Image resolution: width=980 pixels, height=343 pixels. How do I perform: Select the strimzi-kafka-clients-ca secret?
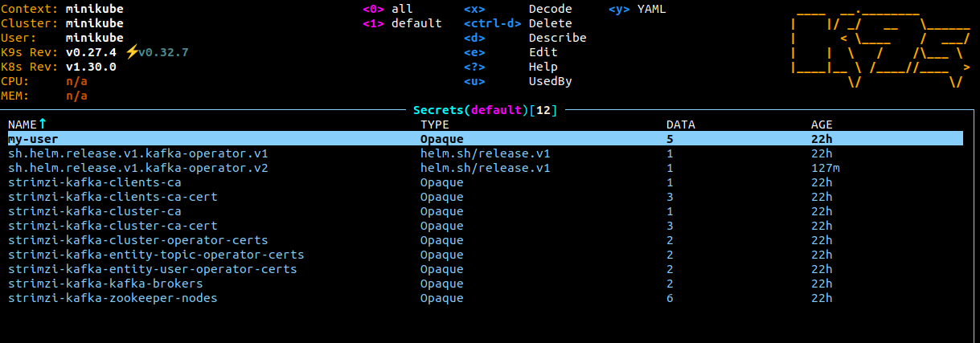[486, 182]
